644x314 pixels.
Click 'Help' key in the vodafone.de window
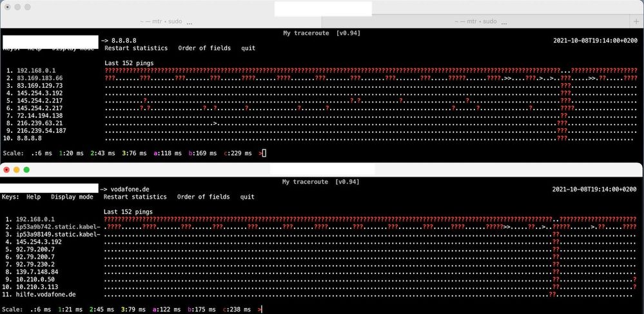[x=34, y=197]
